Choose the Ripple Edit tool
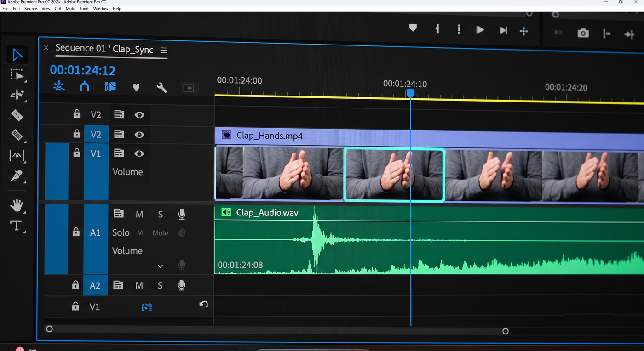This screenshot has height=351, width=644. tap(17, 95)
